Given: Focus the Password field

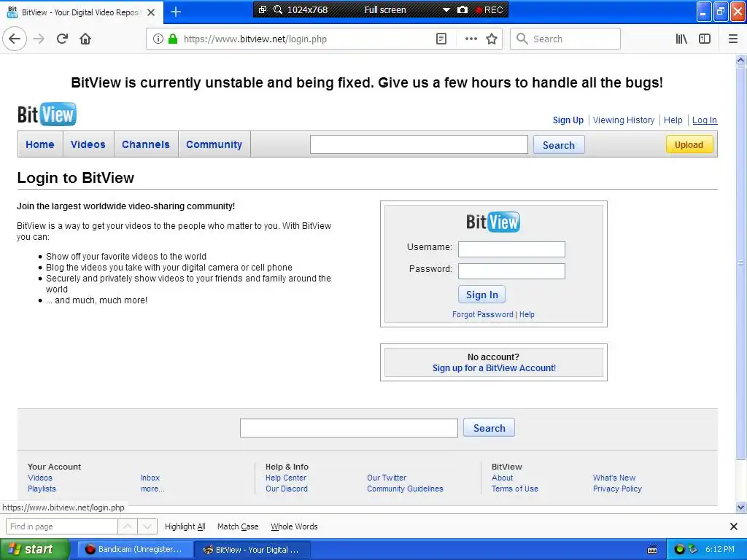Looking at the screenshot, I should [x=511, y=271].
